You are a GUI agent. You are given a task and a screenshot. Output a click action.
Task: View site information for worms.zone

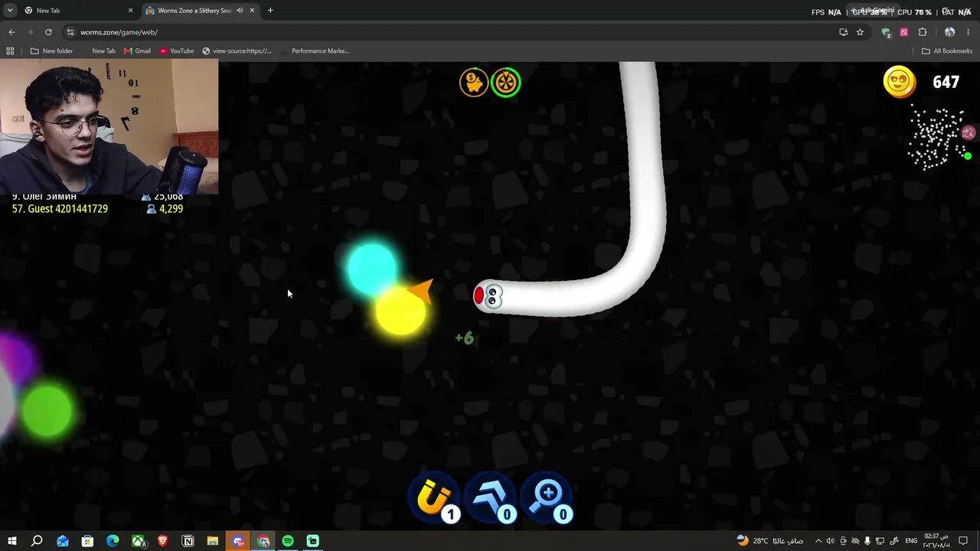(x=70, y=32)
